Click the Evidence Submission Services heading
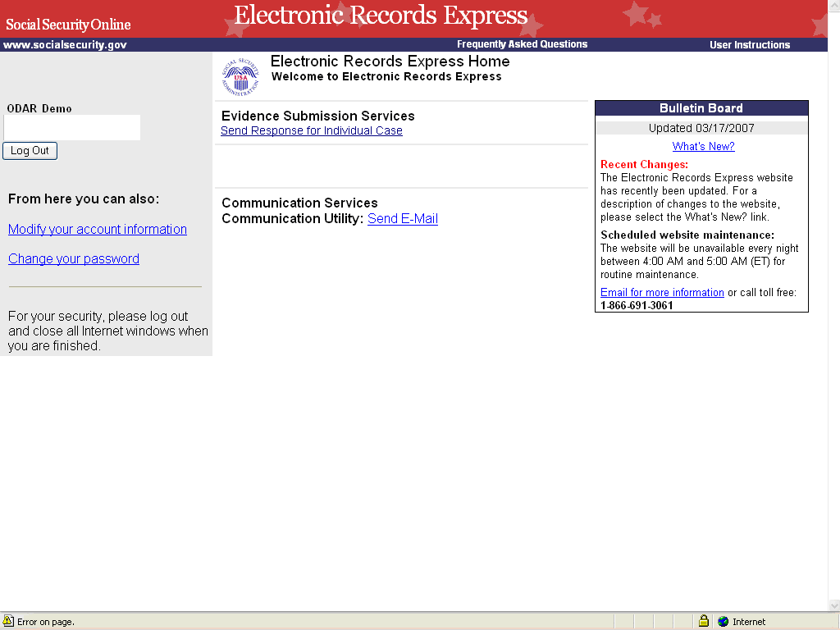The width and height of the screenshot is (840, 630). [x=317, y=116]
